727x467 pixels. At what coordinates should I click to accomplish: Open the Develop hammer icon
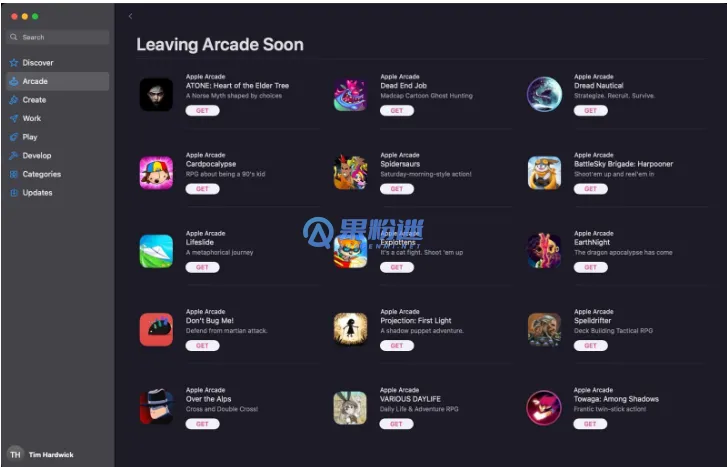[x=14, y=155]
